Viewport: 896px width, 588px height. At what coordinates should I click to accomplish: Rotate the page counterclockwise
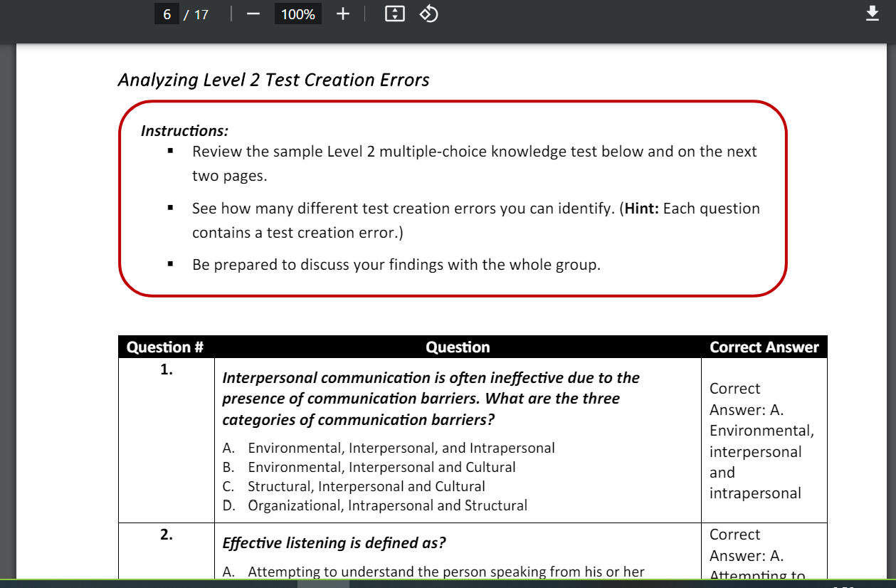[x=428, y=14]
